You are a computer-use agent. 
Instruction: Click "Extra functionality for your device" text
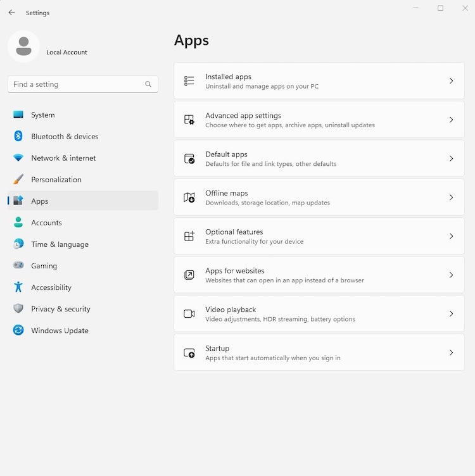[254, 241]
